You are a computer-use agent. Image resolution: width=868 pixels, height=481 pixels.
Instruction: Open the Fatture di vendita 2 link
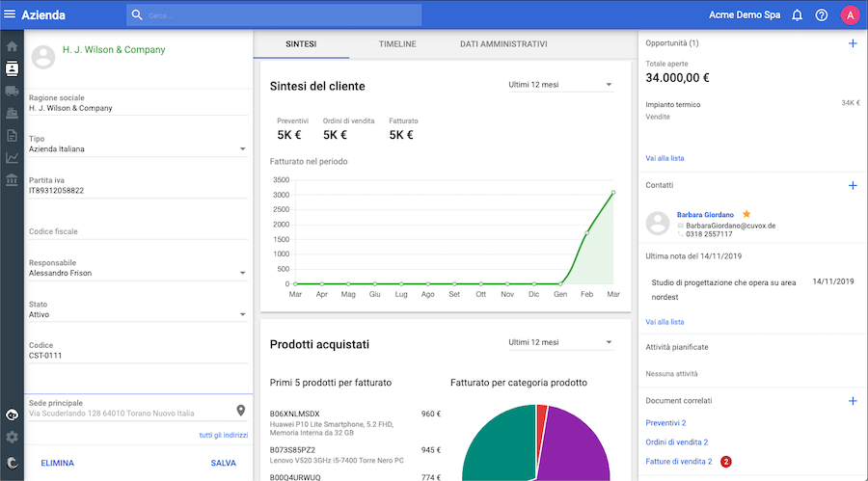click(x=678, y=462)
